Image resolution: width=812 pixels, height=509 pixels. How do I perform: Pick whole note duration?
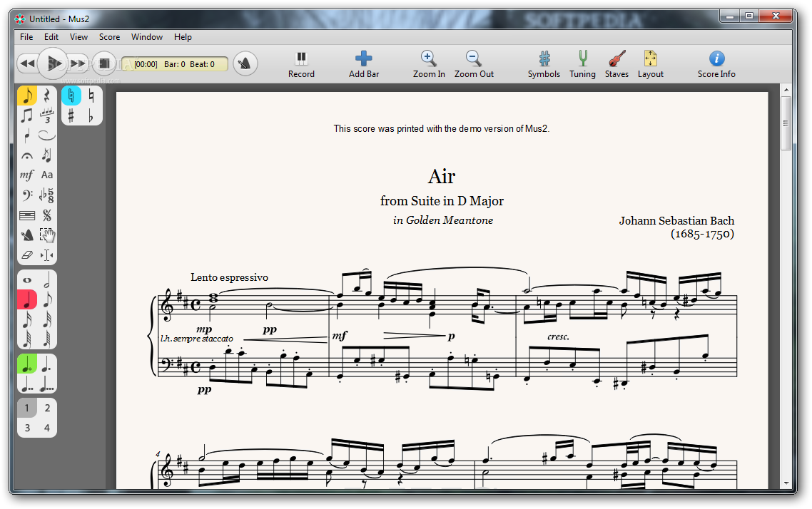click(x=27, y=280)
